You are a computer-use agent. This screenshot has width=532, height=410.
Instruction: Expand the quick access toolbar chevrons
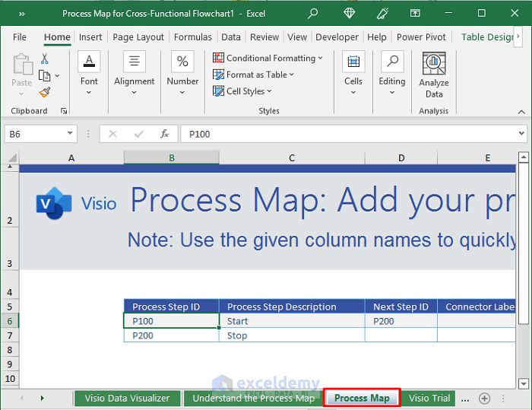22,14
